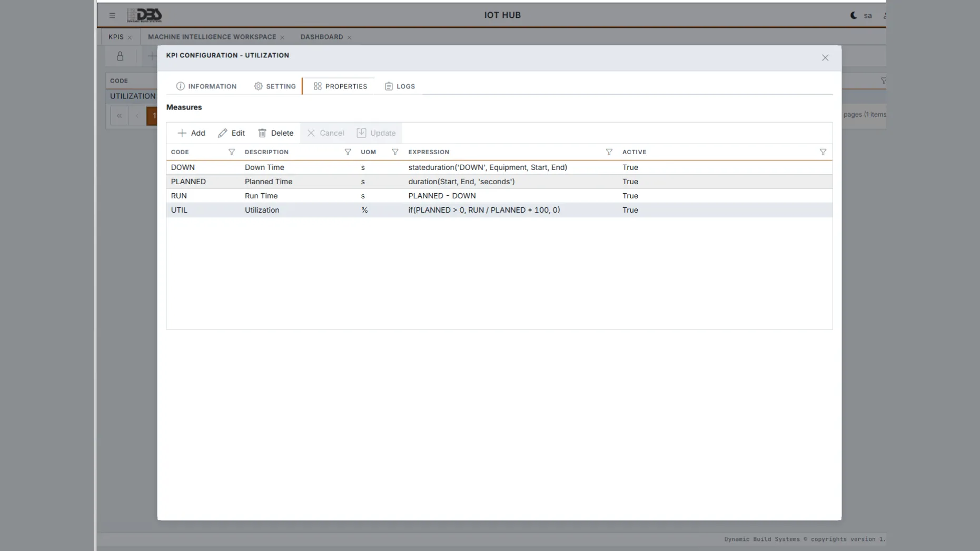Open the Information tab
The image size is (980, 551).
[x=206, y=86]
